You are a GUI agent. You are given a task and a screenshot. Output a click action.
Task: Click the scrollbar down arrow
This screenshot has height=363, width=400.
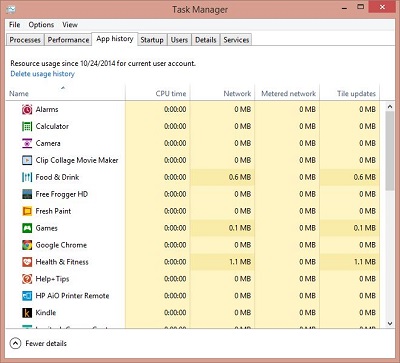point(390,323)
